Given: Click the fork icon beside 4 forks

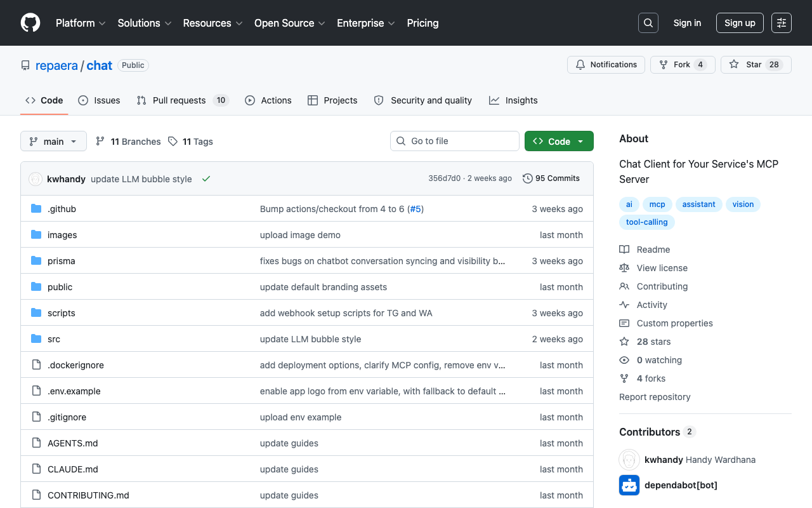Looking at the screenshot, I should (624, 378).
